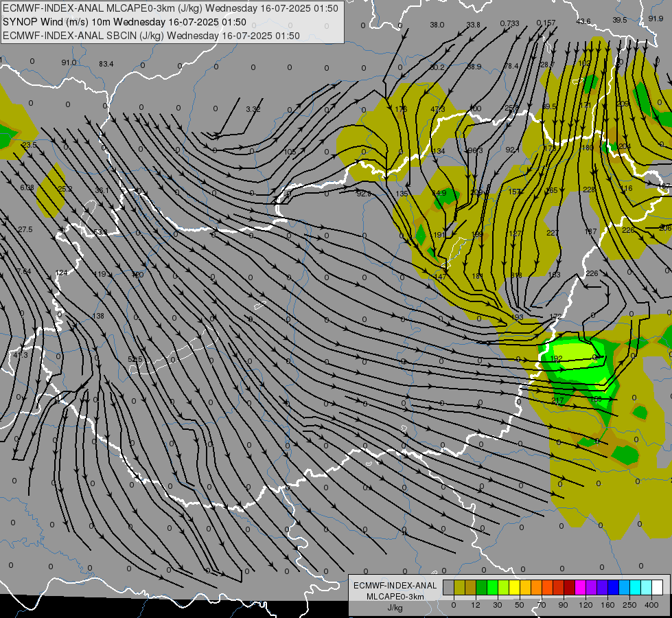This screenshot has height=618, width=672.
Task: Click the legend scale label 12
Action: 475,605
